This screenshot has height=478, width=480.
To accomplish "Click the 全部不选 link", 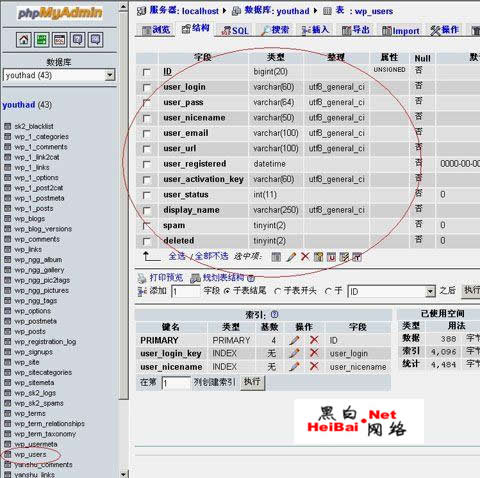I will click(x=212, y=256).
